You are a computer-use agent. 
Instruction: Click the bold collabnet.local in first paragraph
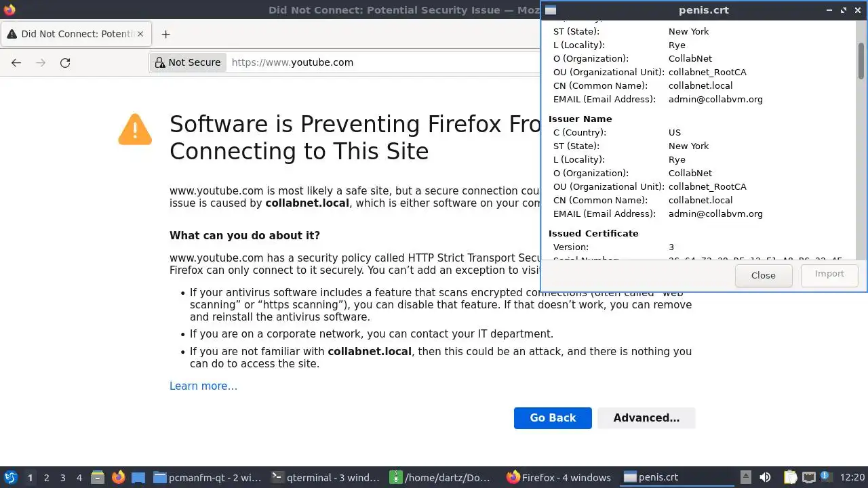coord(307,203)
